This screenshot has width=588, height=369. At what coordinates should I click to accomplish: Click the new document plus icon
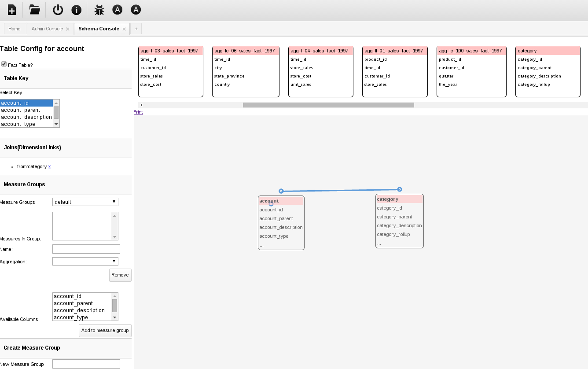(x=12, y=10)
